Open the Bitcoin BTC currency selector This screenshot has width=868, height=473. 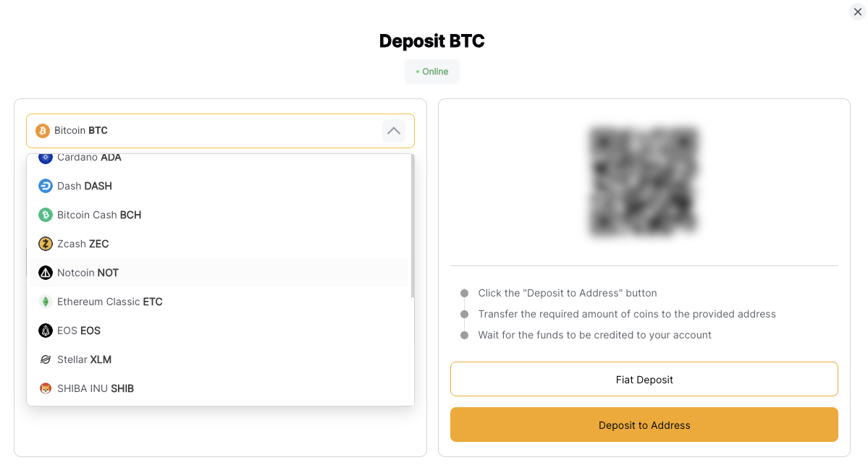pos(220,131)
